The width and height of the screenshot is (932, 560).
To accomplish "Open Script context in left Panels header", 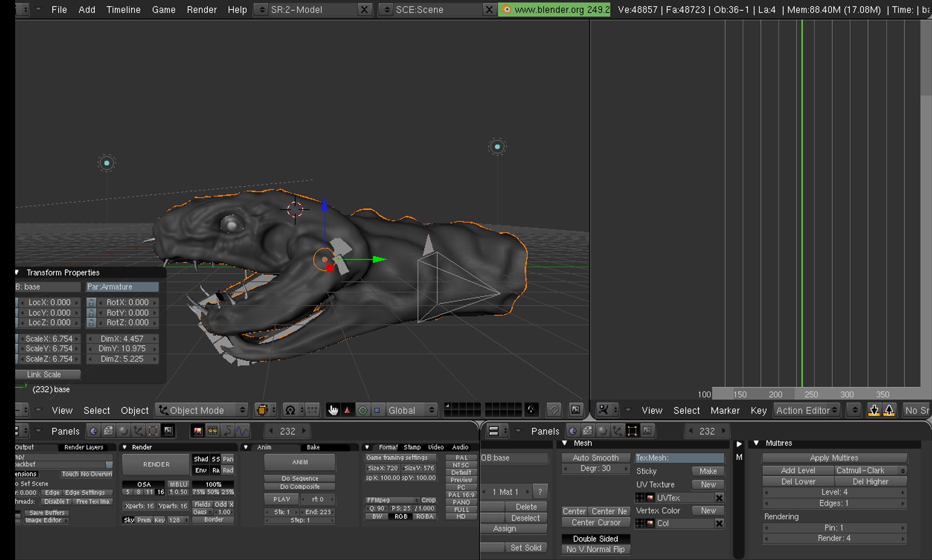I will [108, 431].
